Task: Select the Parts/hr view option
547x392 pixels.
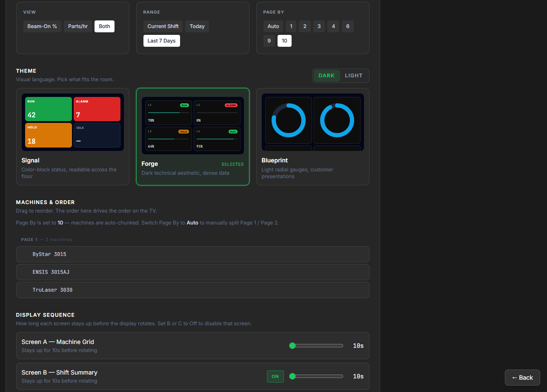Action: point(78,26)
